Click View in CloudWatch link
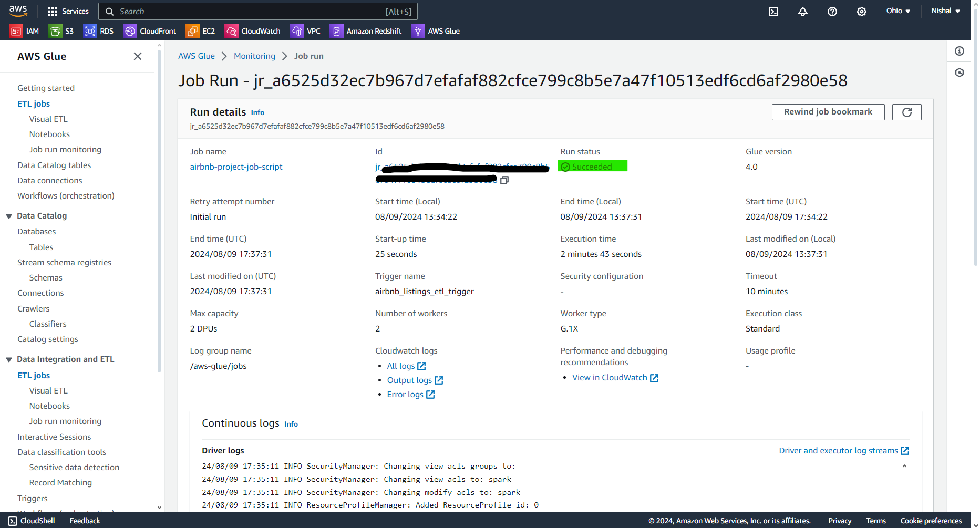This screenshot has width=980, height=528. [x=615, y=378]
